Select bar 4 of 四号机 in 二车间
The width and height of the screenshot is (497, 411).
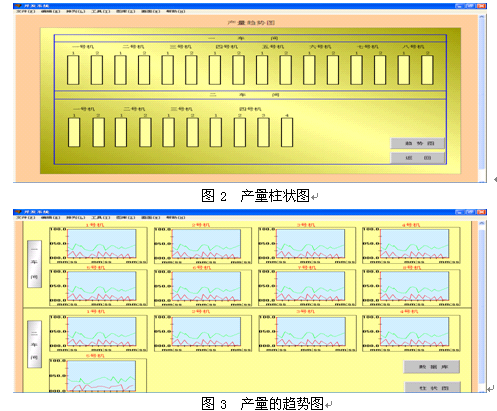tap(287, 132)
